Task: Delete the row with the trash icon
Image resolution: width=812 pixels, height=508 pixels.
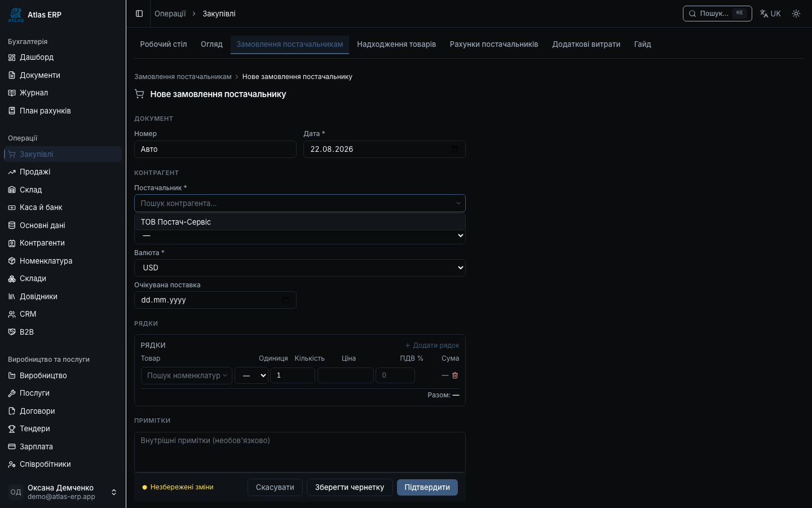Action: pos(455,375)
